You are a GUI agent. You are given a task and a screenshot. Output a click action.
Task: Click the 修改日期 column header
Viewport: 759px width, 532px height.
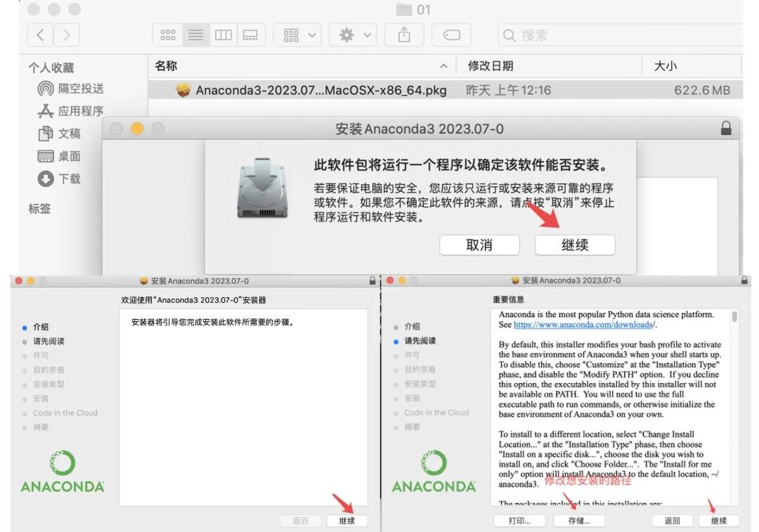[491, 66]
